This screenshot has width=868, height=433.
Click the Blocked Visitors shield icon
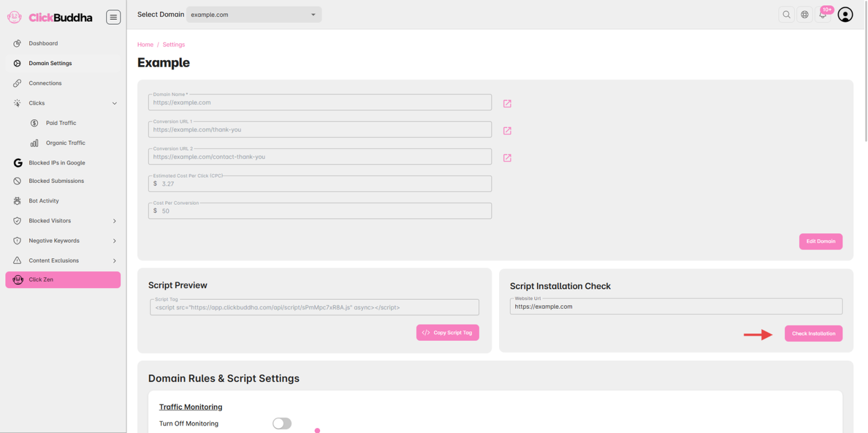click(17, 221)
